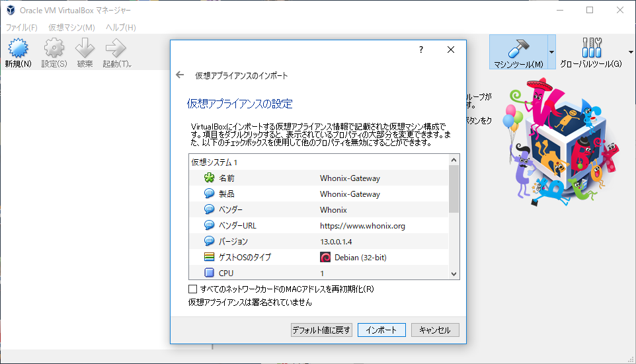The height and width of the screenshot is (364, 636).
Task: Click the ベンダーURL property label
Action: pyautogui.click(x=237, y=225)
